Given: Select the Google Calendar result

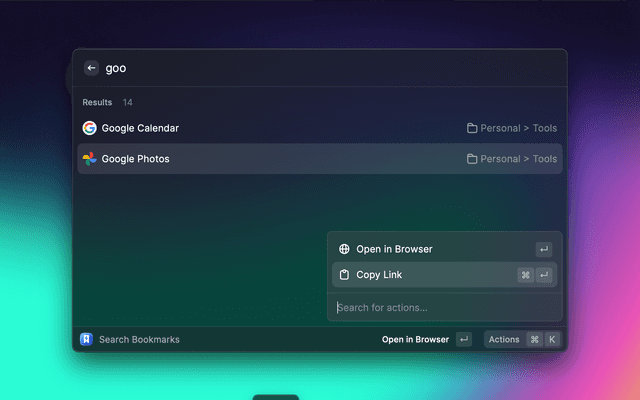Looking at the screenshot, I should coord(140,128).
